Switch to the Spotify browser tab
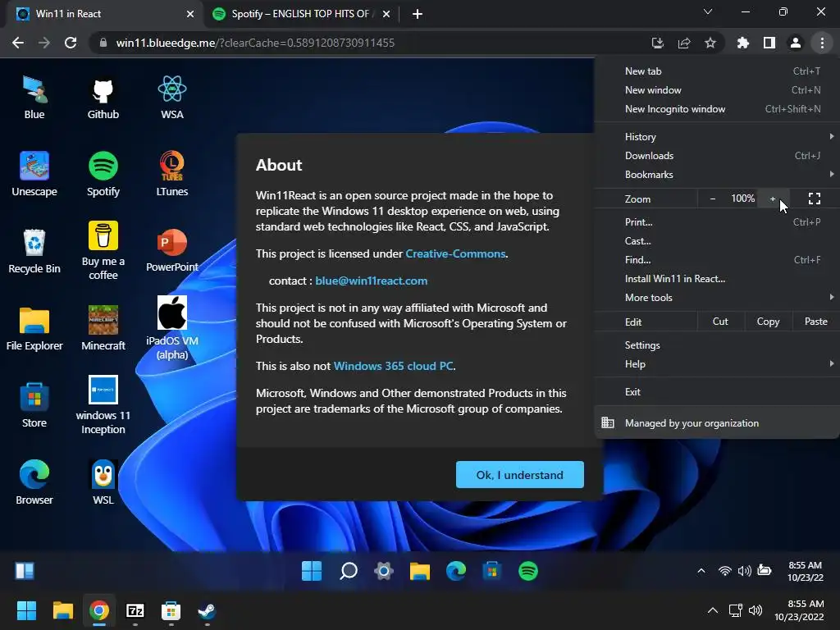 [x=301, y=14]
